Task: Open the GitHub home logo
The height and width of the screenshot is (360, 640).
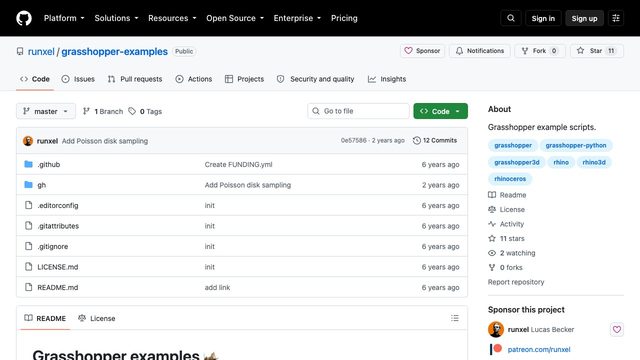Action: click(24, 18)
